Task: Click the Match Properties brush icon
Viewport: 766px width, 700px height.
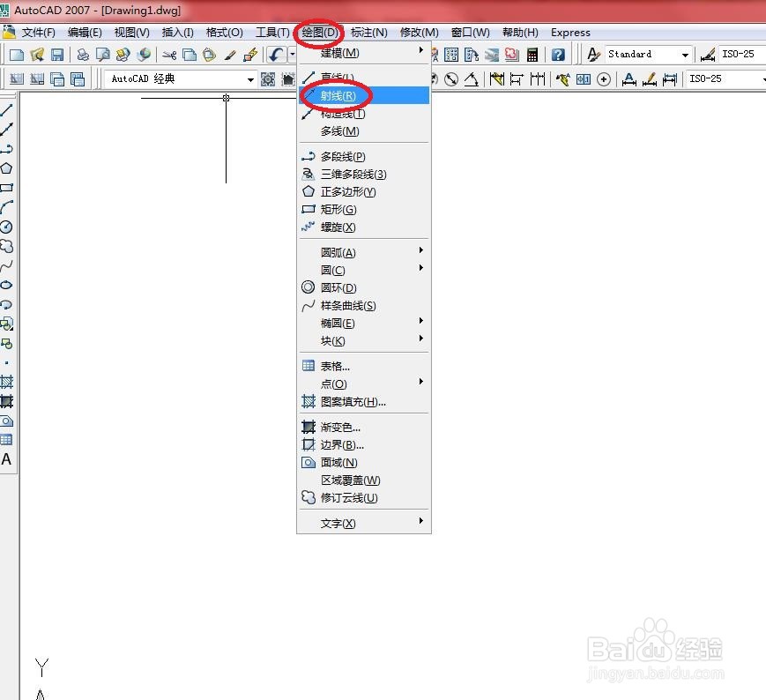Action: coord(231,55)
